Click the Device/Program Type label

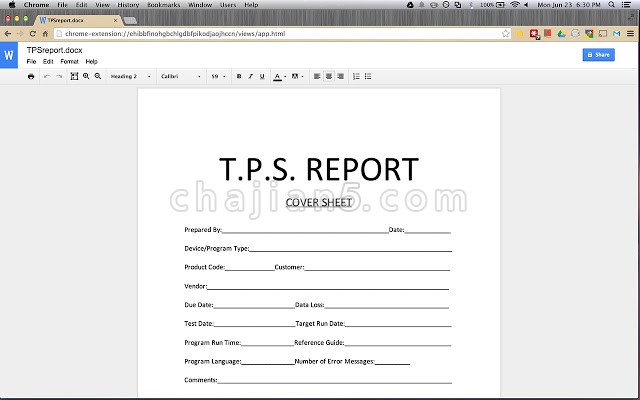coord(216,249)
